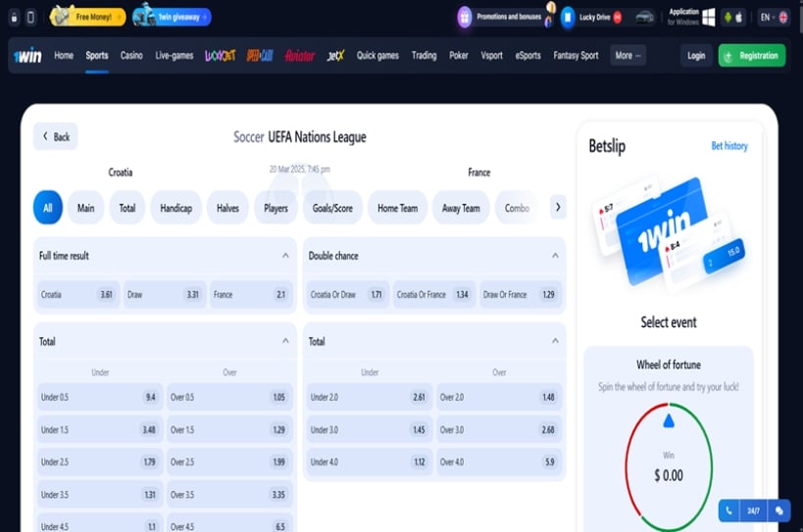Download the Windows application

pos(691,17)
